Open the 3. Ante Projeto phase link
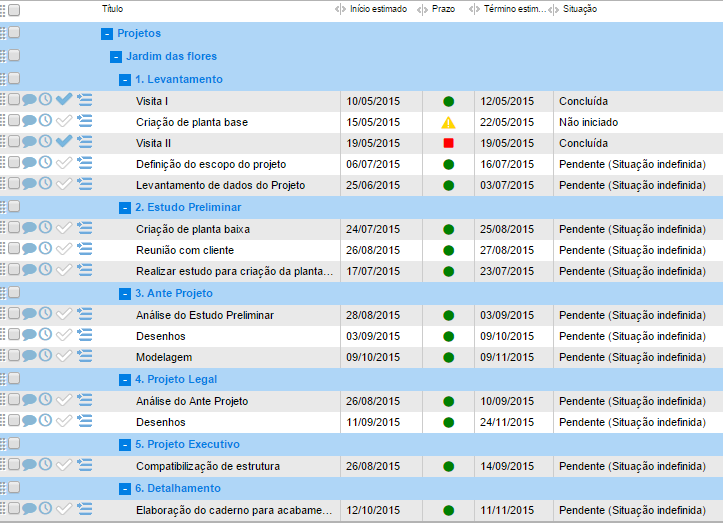 click(x=174, y=293)
